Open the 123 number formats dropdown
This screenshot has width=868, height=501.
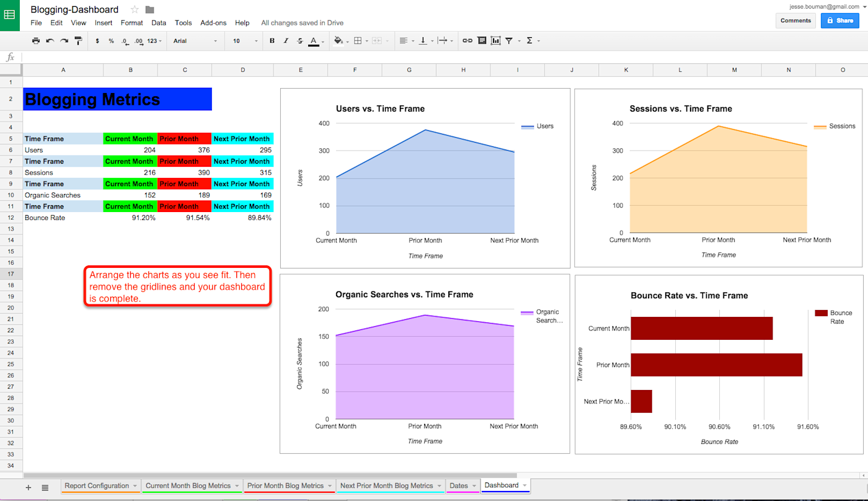point(155,41)
